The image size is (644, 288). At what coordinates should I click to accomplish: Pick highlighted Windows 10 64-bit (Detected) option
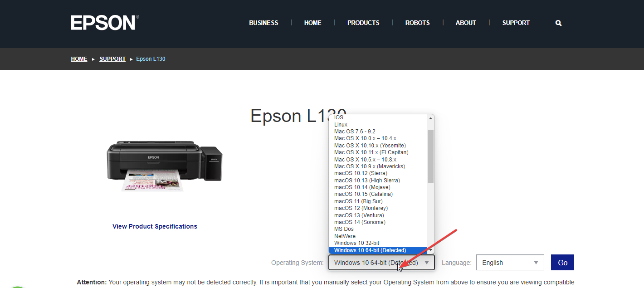coord(378,250)
